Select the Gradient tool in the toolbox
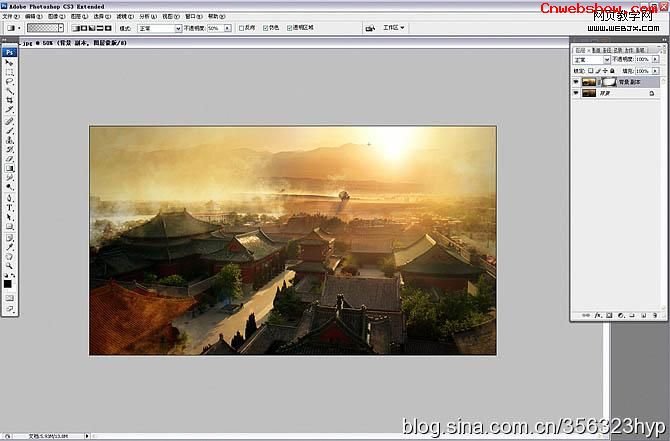Image resolution: width=670 pixels, height=441 pixels. 9,168
